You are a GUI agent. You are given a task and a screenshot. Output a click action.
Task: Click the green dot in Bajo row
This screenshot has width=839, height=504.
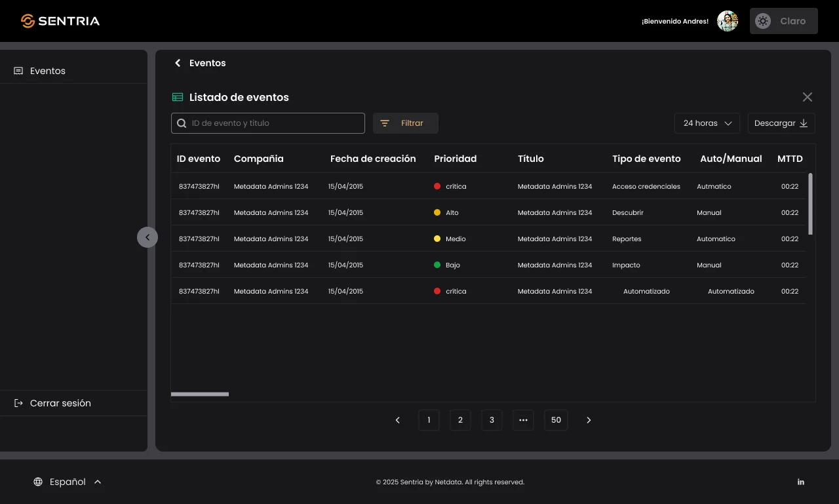pos(437,265)
